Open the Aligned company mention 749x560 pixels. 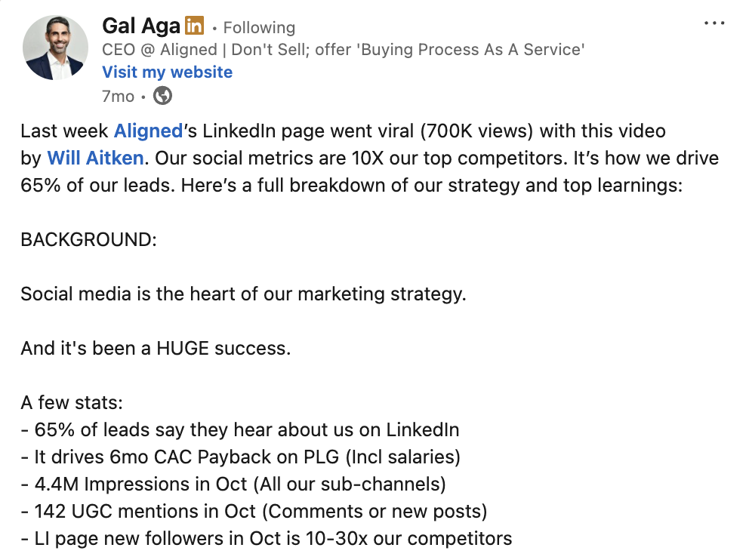coord(148,131)
